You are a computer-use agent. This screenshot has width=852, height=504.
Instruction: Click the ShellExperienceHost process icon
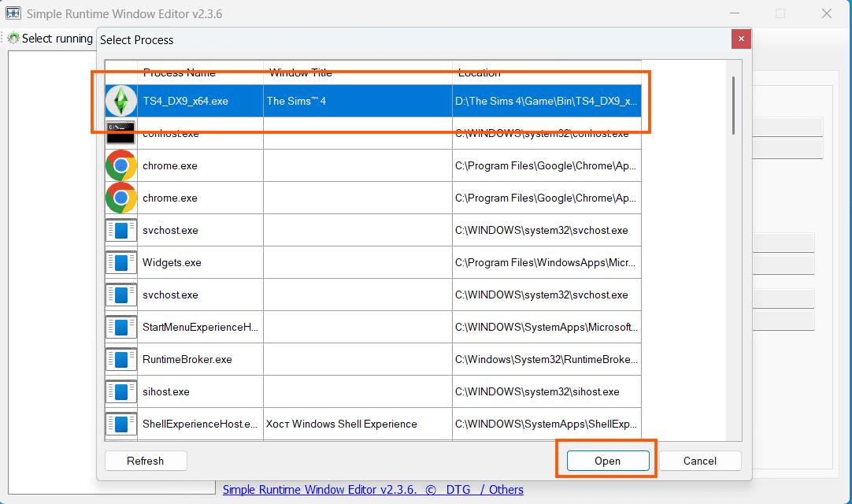[x=120, y=424]
